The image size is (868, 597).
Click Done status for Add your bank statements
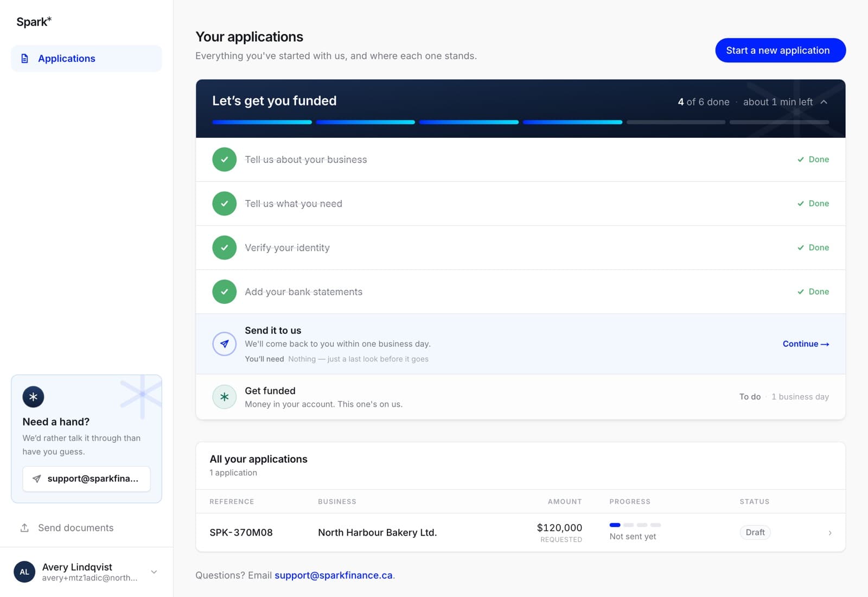(813, 291)
